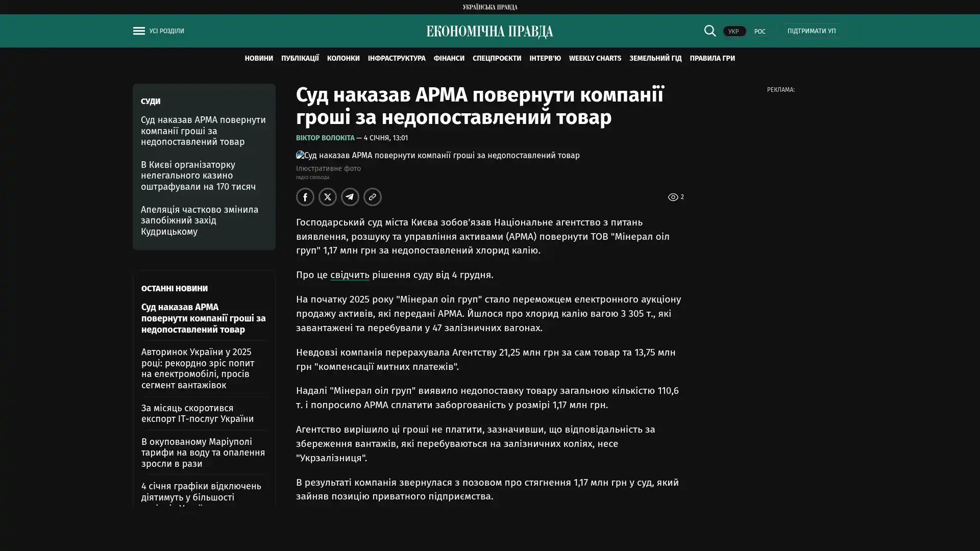Switch language to РОС

[x=759, y=32]
